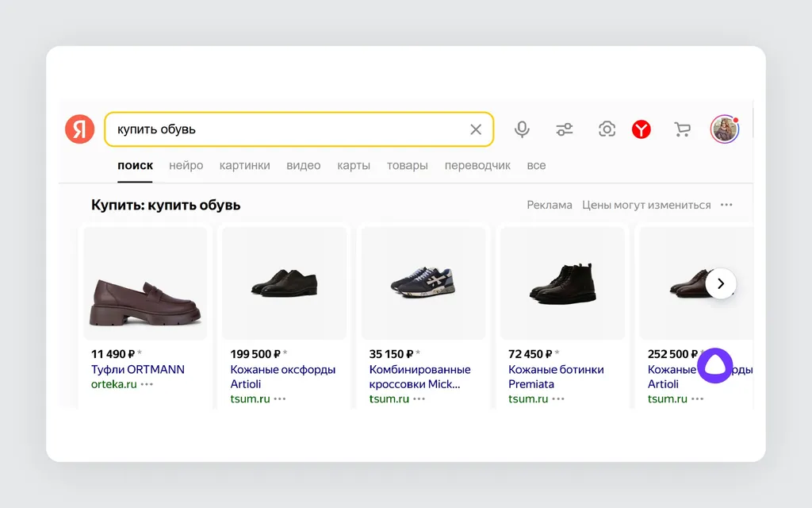Click the black oxfords image for 199 500 ₽
The height and width of the screenshot is (508, 812).
pos(285,283)
